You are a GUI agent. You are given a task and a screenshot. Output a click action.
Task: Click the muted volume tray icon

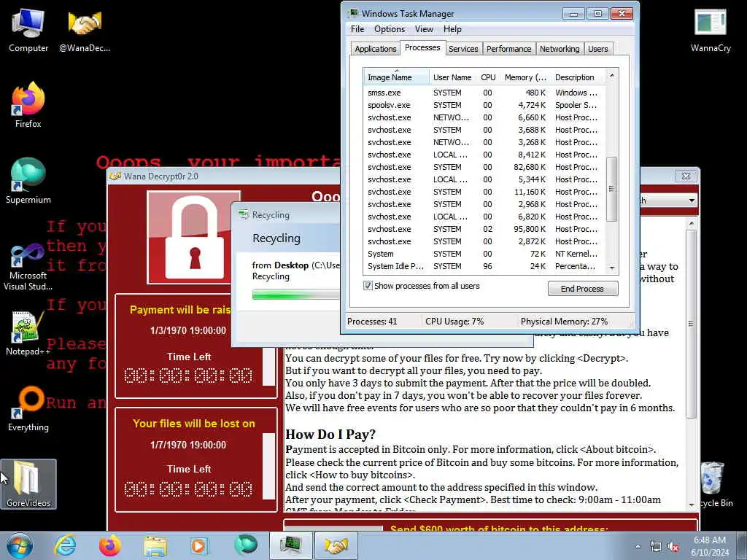pos(673,547)
